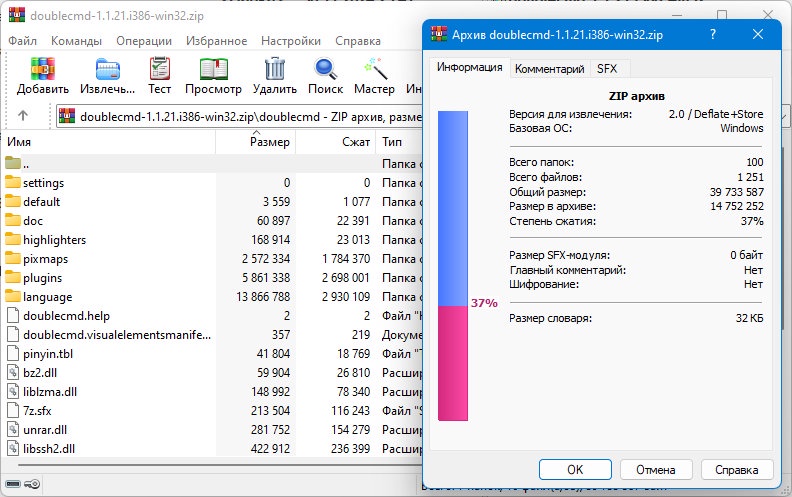The image size is (792, 497).
Task: Select the highlighters folder row
Action: click(212, 239)
